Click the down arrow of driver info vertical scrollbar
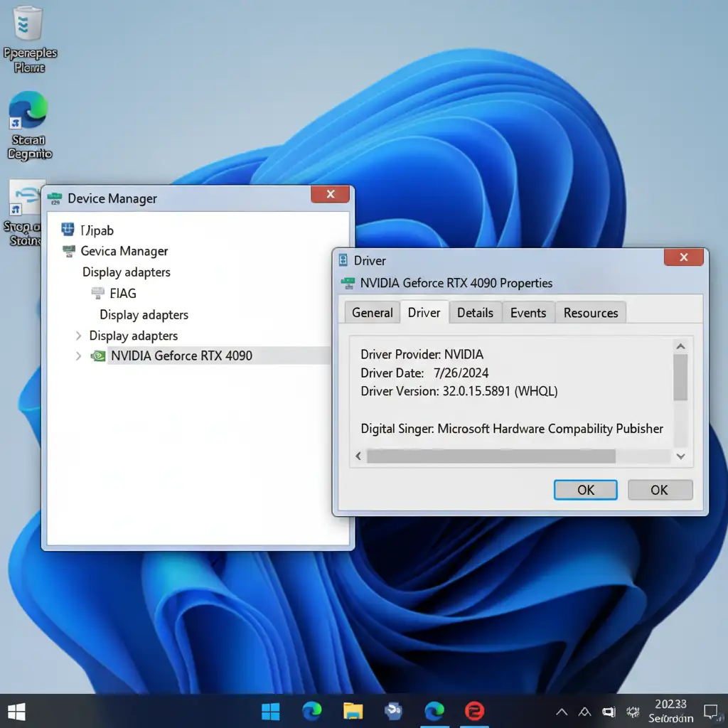728x728 pixels. click(680, 456)
